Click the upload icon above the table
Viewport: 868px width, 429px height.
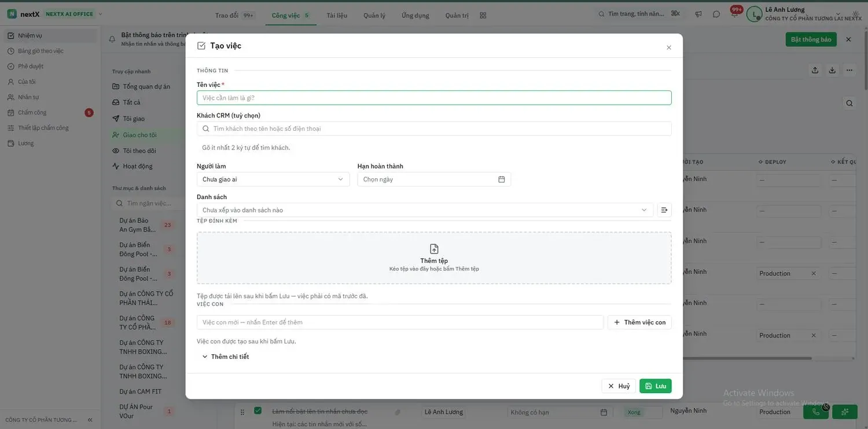click(815, 70)
